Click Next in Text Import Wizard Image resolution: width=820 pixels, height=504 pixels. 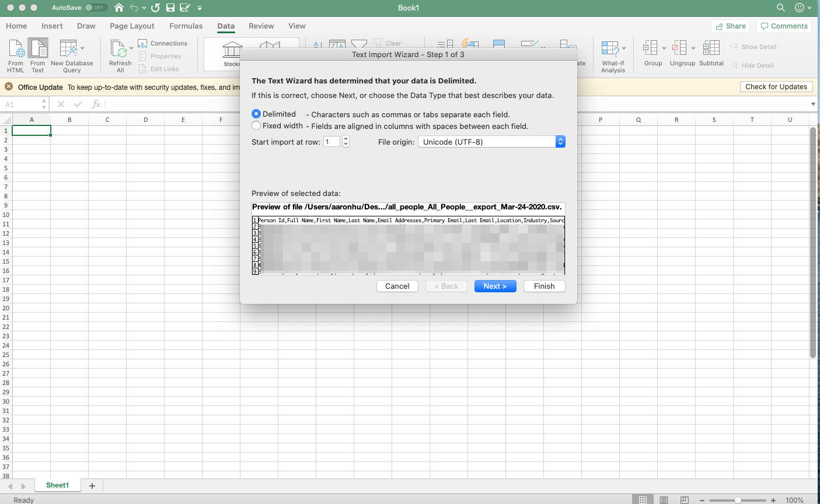pyautogui.click(x=495, y=286)
